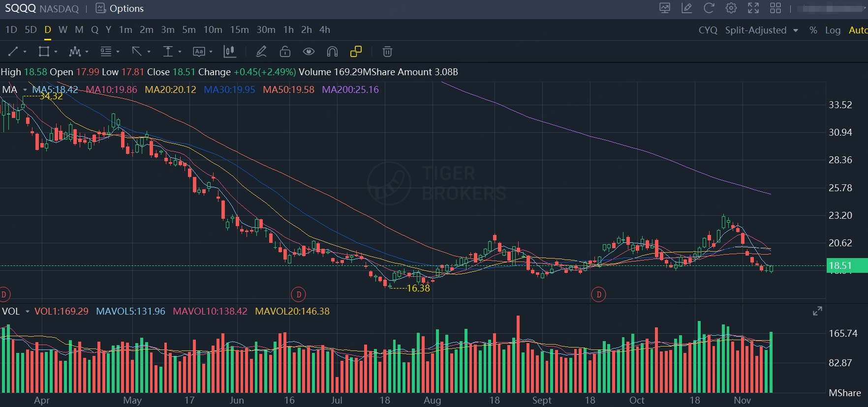Select the 15m interval tab
The image size is (868, 407).
(239, 30)
